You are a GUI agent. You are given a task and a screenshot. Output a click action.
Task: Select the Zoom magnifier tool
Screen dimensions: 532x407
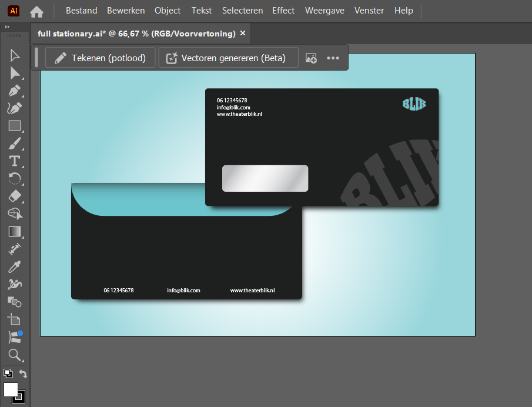click(x=15, y=355)
